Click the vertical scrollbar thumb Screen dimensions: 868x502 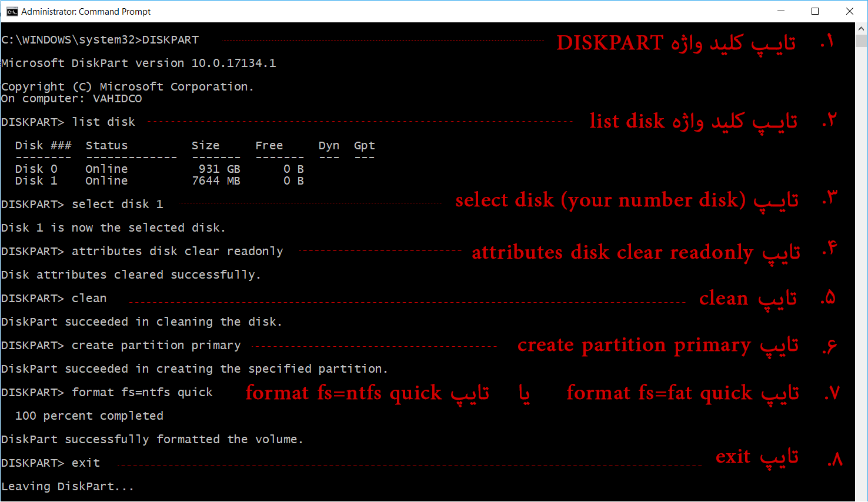(x=861, y=41)
